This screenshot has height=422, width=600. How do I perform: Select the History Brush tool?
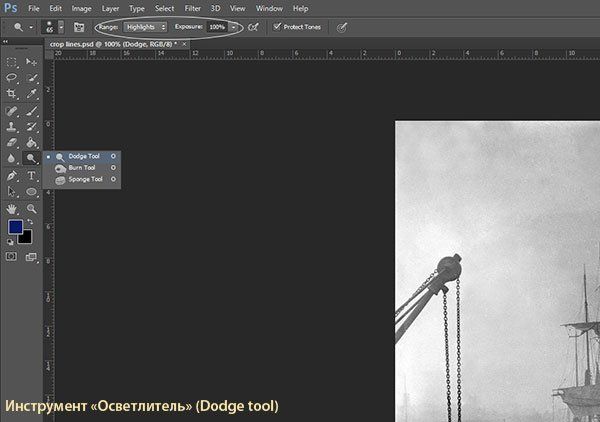[x=31, y=127]
